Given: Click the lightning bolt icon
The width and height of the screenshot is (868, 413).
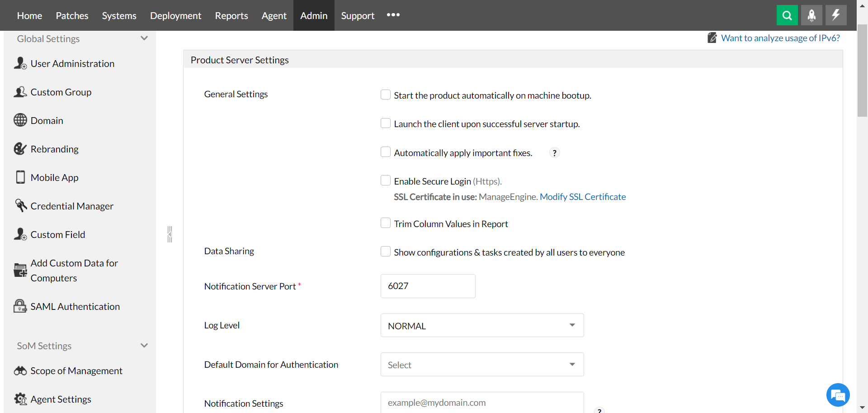Looking at the screenshot, I should (x=836, y=15).
